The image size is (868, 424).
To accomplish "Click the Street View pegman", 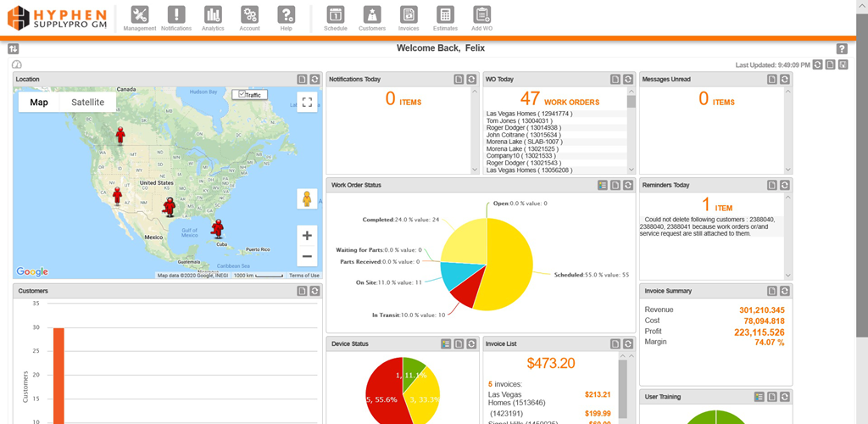I will [307, 198].
